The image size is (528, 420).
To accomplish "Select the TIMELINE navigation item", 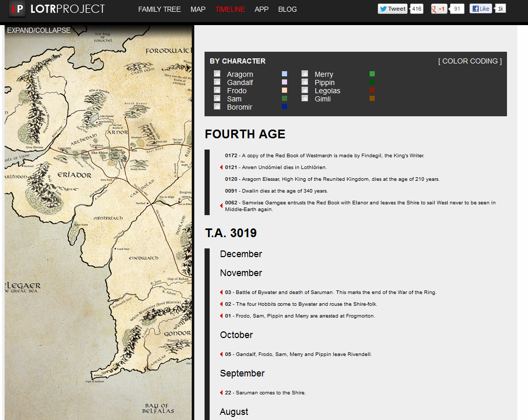I will (x=230, y=9).
